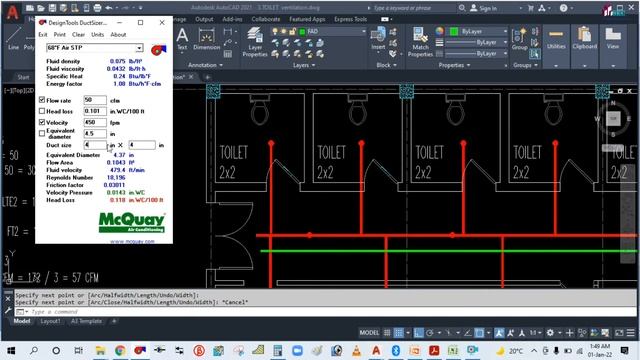This screenshot has height=360, width=640.
Task: Toggle the drawing grid display in status bar
Action: click(x=387, y=333)
